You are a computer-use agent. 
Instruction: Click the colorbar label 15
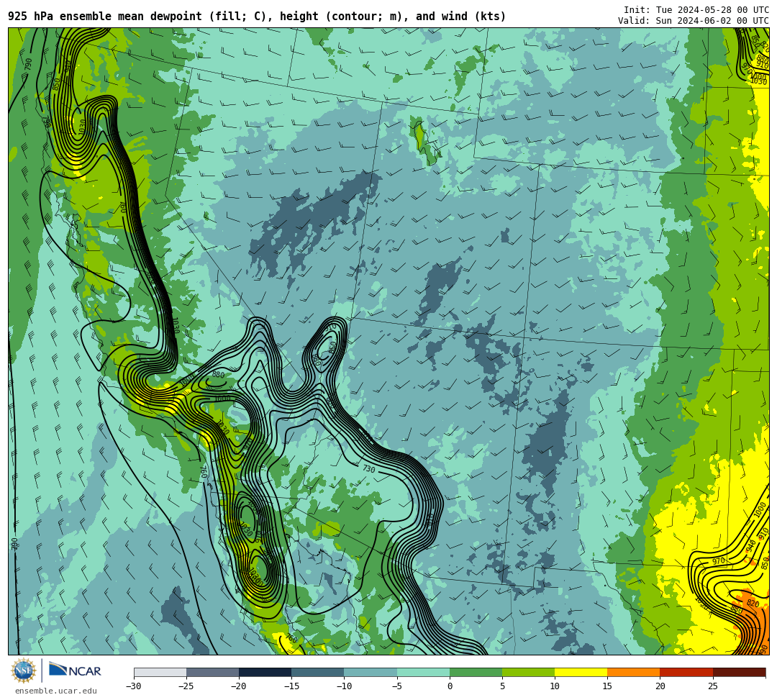(x=607, y=686)
